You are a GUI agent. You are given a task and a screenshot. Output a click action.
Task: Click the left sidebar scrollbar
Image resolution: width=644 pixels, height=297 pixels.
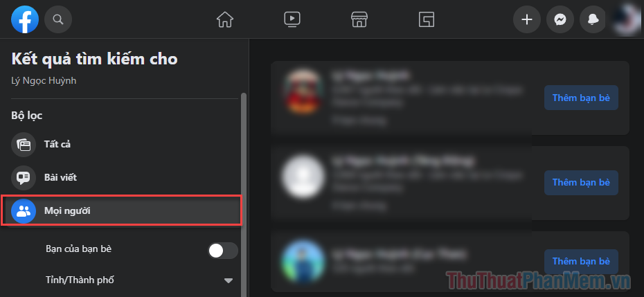[244, 193]
